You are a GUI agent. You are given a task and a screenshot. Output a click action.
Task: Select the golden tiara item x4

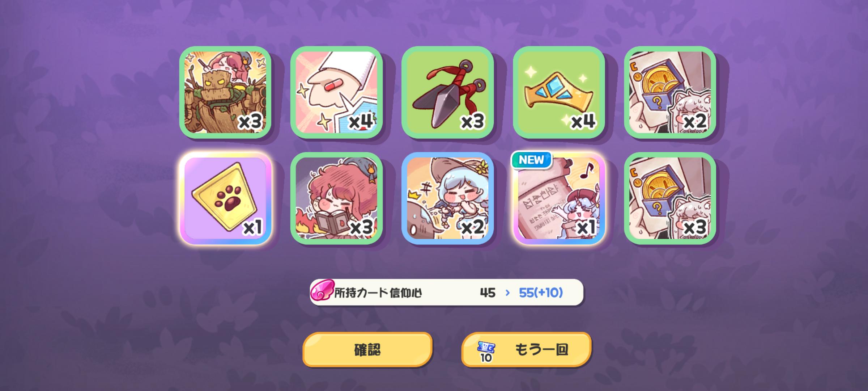point(559,92)
